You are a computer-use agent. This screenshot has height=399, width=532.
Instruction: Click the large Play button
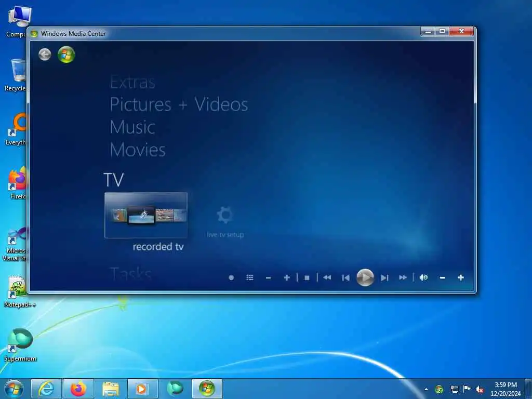[x=365, y=277]
